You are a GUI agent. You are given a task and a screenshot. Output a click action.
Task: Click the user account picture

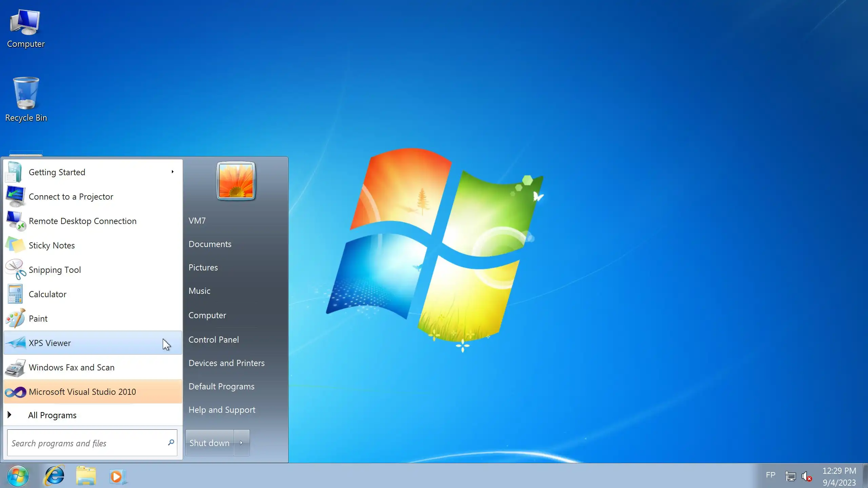click(x=236, y=181)
